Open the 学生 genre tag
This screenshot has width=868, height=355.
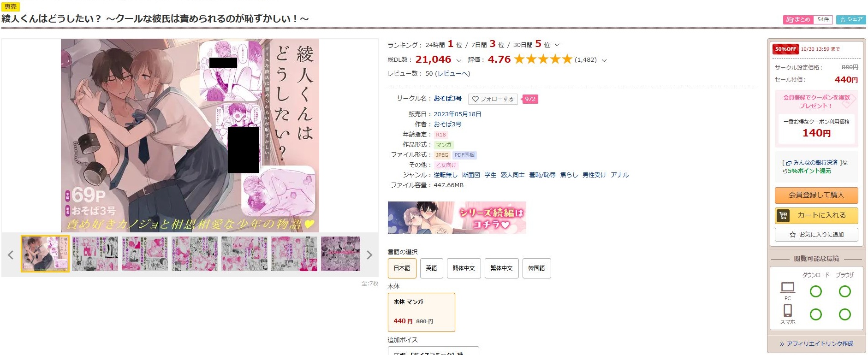pyautogui.click(x=490, y=175)
